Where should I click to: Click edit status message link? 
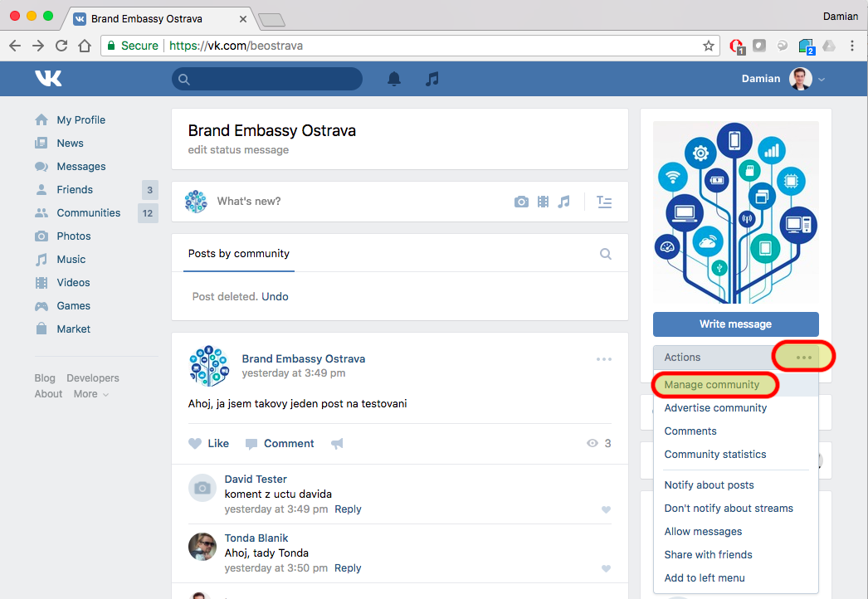point(238,150)
